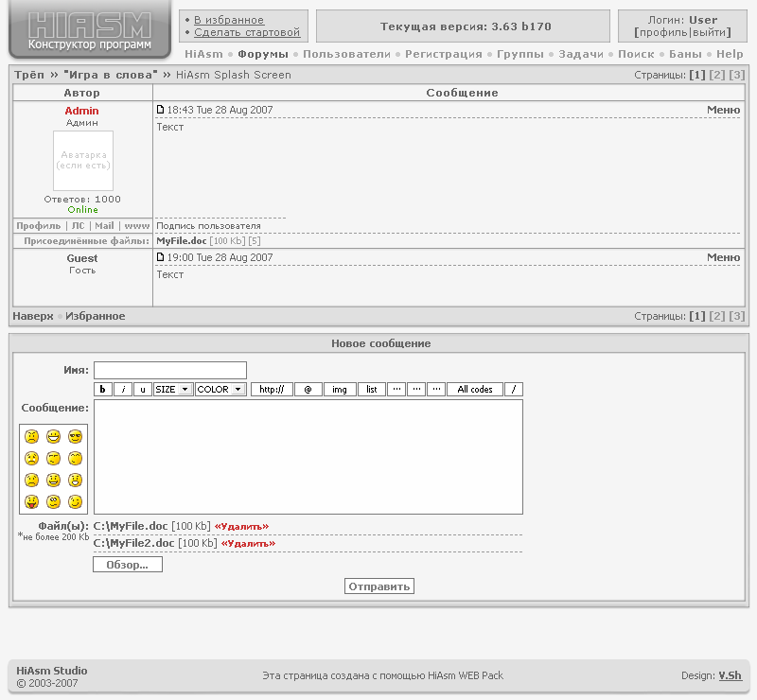The height and width of the screenshot is (700, 757).
Task: Open the SIZE dropdown
Action: 173,389
